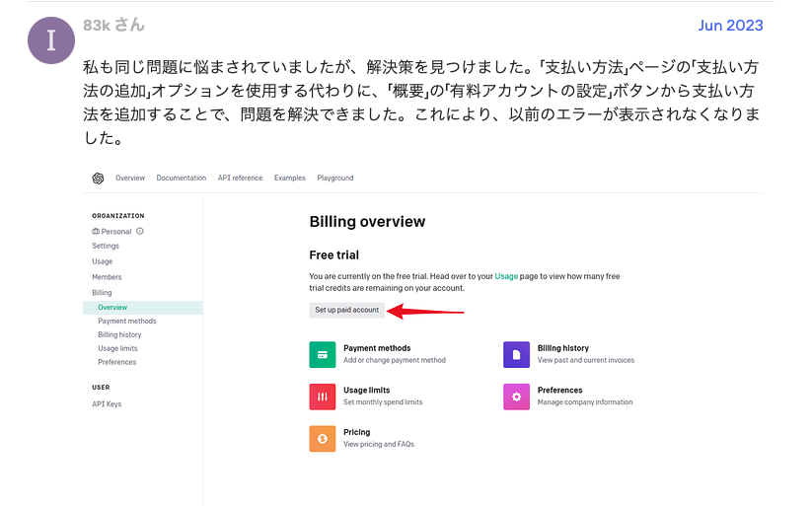Click the username "83k さん"
812x506 pixels.
[113, 25]
